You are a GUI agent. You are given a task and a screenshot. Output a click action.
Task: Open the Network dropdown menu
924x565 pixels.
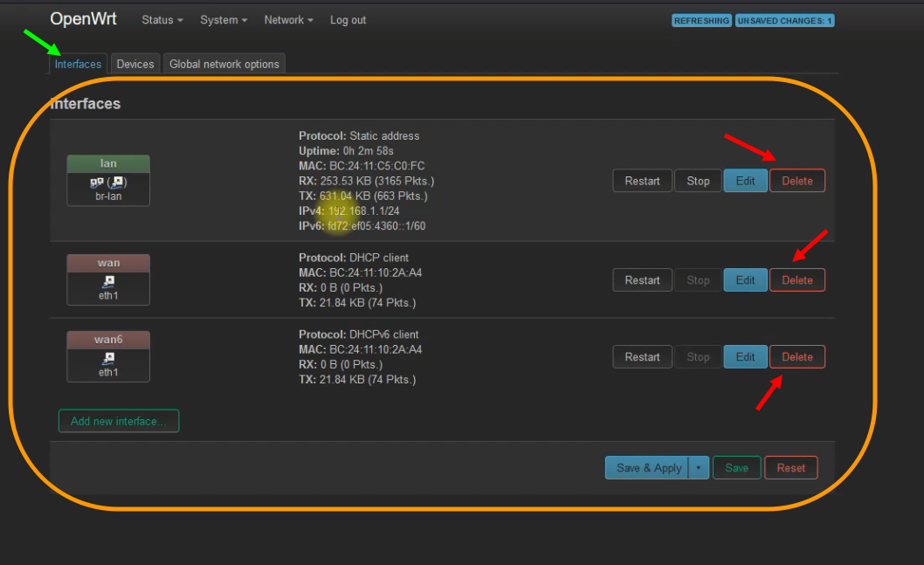pyautogui.click(x=288, y=20)
